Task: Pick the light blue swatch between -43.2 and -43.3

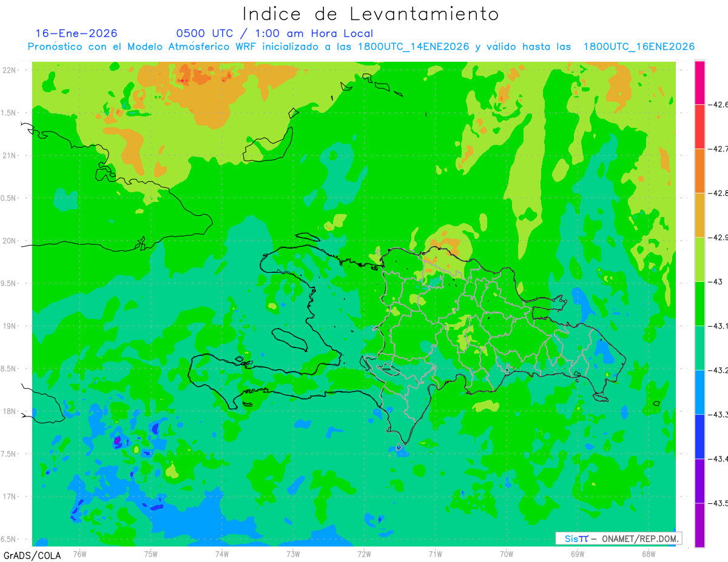Action: click(x=699, y=392)
